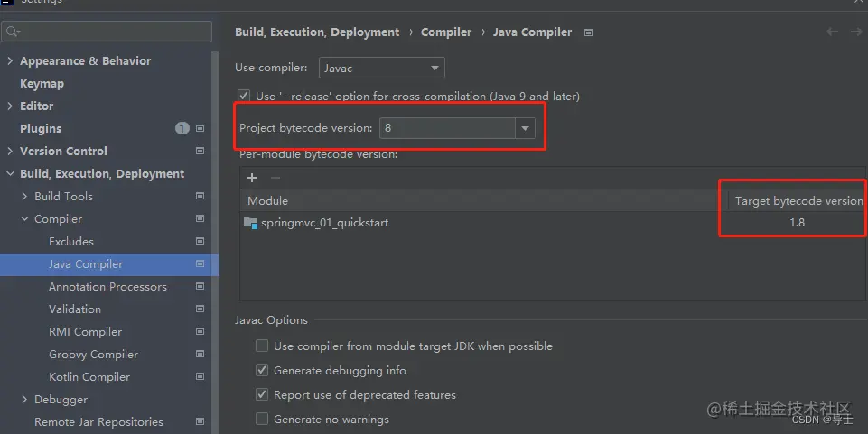Add a module with the plus icon

coord(252,178)
